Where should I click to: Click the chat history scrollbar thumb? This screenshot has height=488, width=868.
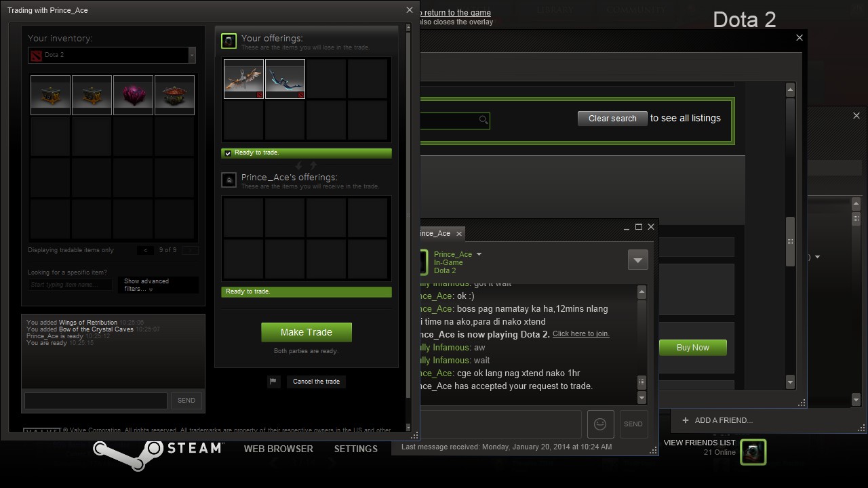pos(642,382)
